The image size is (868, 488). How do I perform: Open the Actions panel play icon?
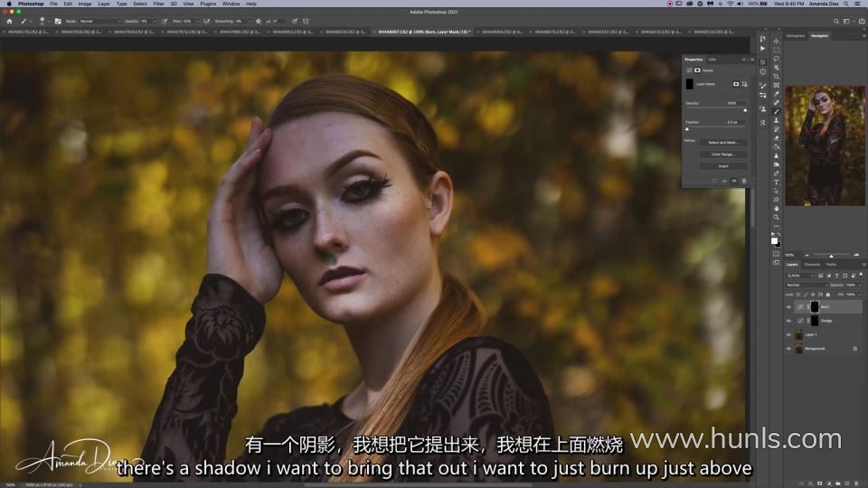click(x=763, y=48)
